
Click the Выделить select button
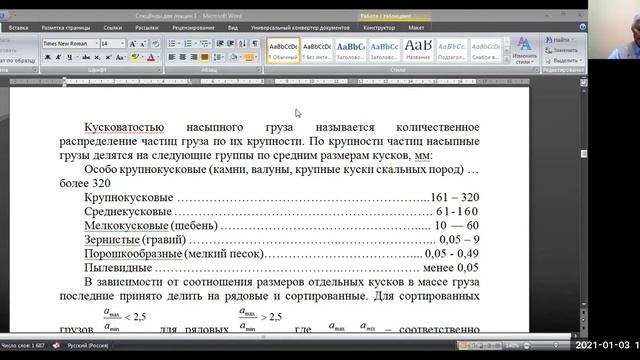pyautogui.click(x=563, y=60)
